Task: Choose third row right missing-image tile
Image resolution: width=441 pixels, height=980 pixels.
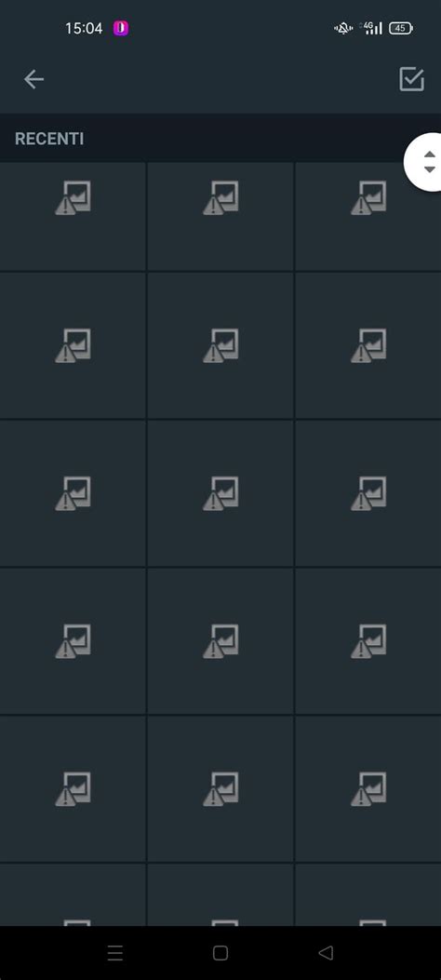Action: click(x=367, y=493)
